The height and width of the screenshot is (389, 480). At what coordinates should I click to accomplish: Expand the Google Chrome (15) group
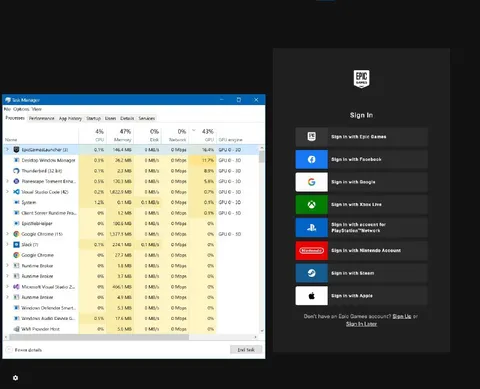[x=7, y=234]
